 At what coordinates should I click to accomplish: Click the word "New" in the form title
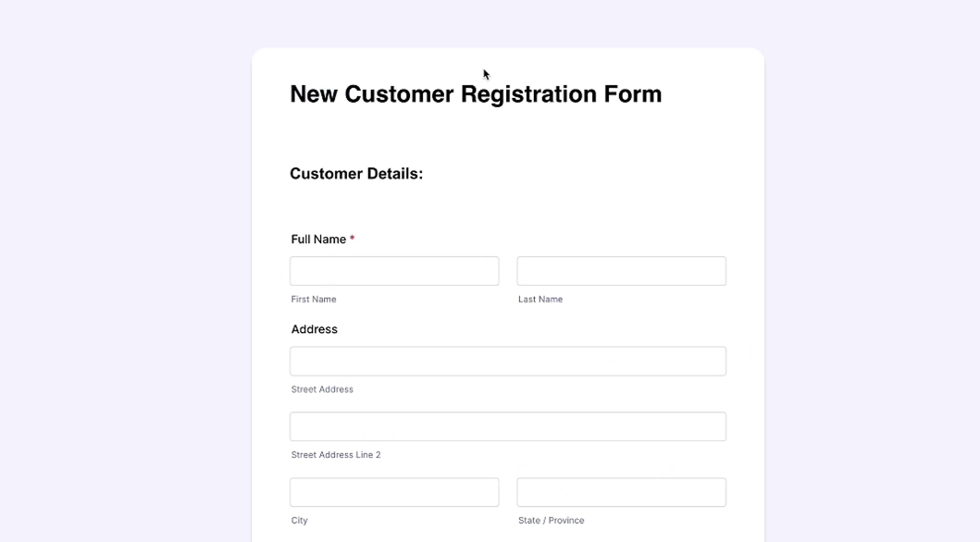click(x=314, y=94)
